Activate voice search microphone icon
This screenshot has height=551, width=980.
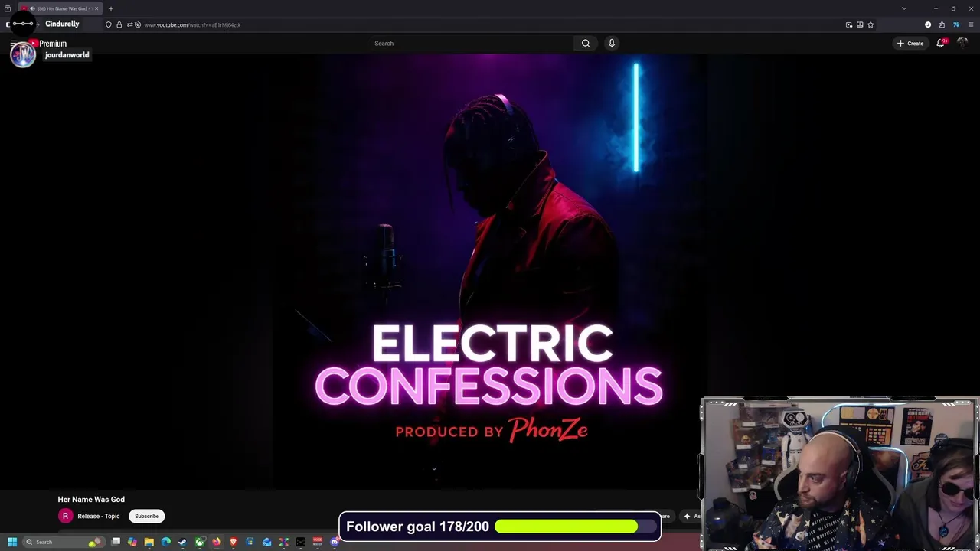612,44
